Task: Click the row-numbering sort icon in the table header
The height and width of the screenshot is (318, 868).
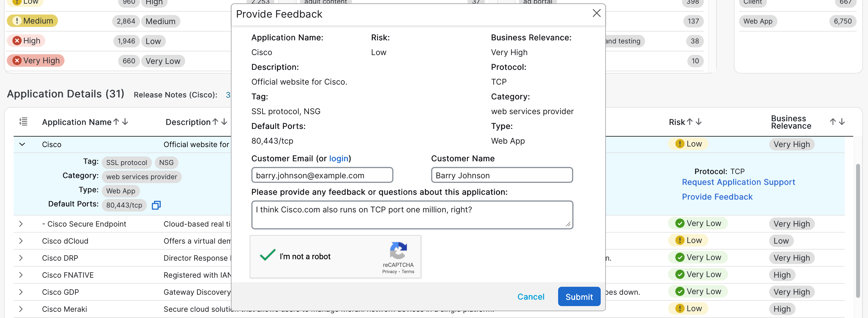Action: [23, 122]
